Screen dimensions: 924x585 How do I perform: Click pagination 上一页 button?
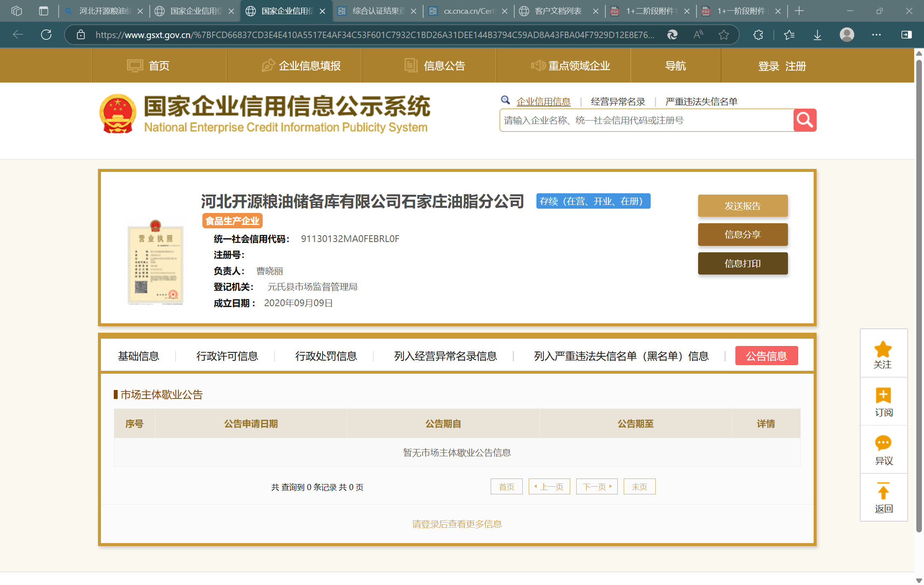point(549,487)
